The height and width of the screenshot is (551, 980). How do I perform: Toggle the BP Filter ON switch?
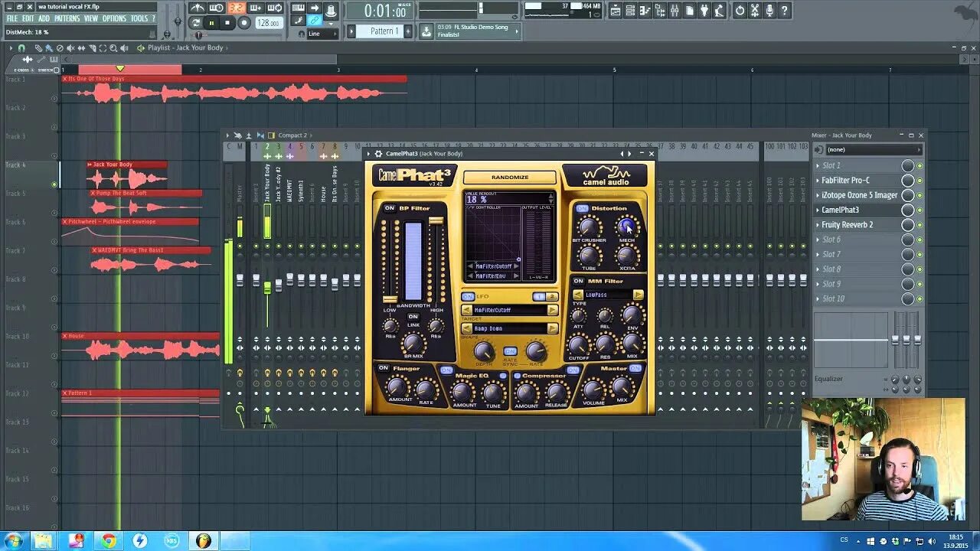point(390,208)
